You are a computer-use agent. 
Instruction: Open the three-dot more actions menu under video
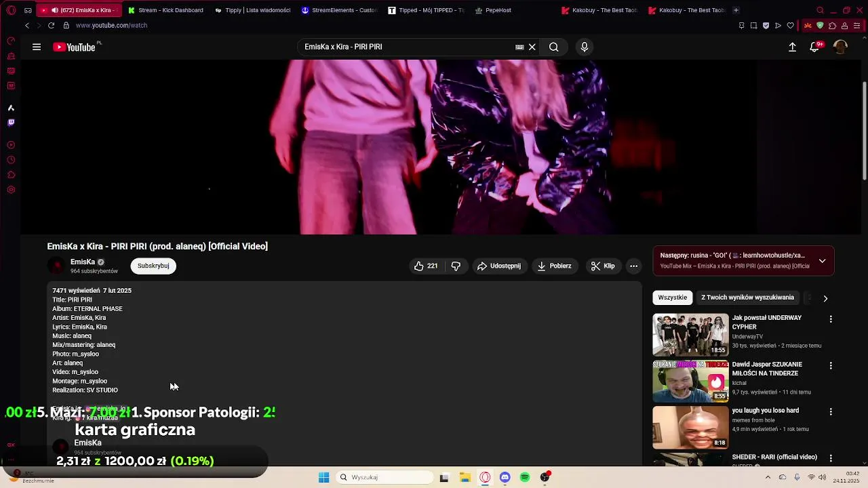633,266
